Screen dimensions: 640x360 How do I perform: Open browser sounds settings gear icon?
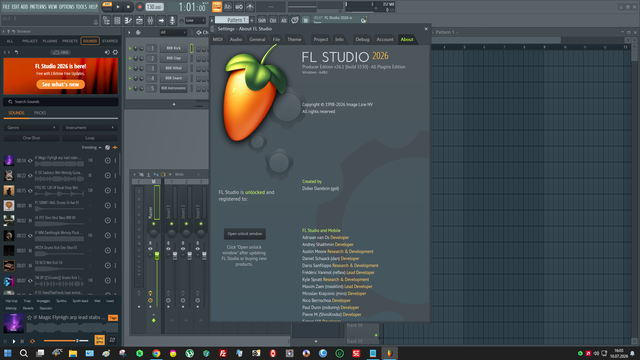115,52
